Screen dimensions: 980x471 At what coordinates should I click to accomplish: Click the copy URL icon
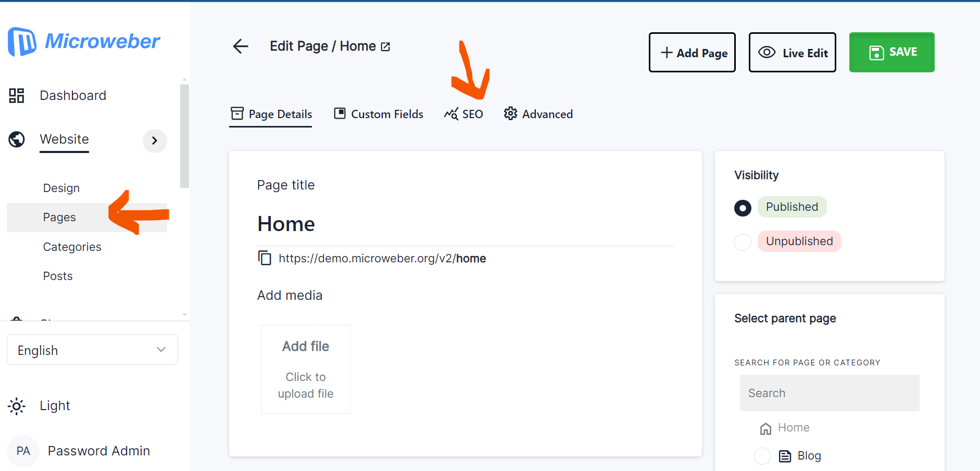click(x=265, y=258)
